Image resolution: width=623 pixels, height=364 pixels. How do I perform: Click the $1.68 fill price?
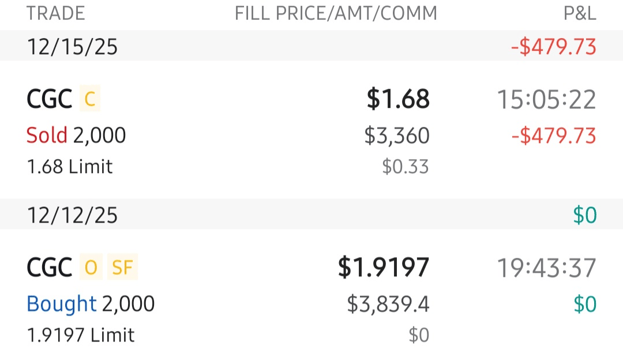click(x=398, y=99)
